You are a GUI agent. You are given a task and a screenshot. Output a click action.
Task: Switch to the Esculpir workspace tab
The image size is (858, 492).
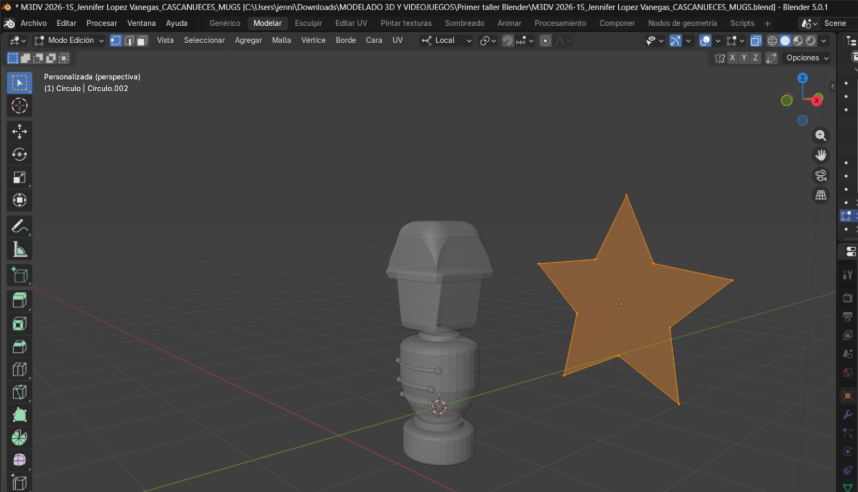point(307,23)
